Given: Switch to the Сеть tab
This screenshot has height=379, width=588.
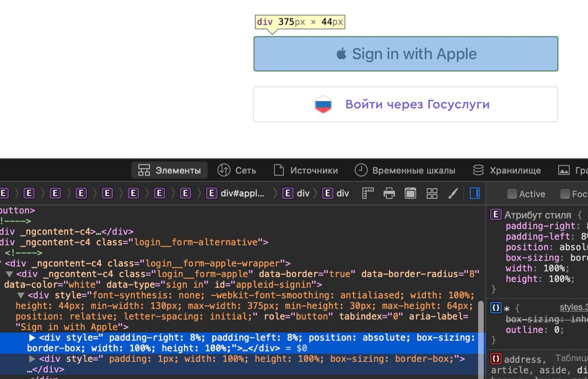Looking at the screenshot, I should click(x=237, y=170).
